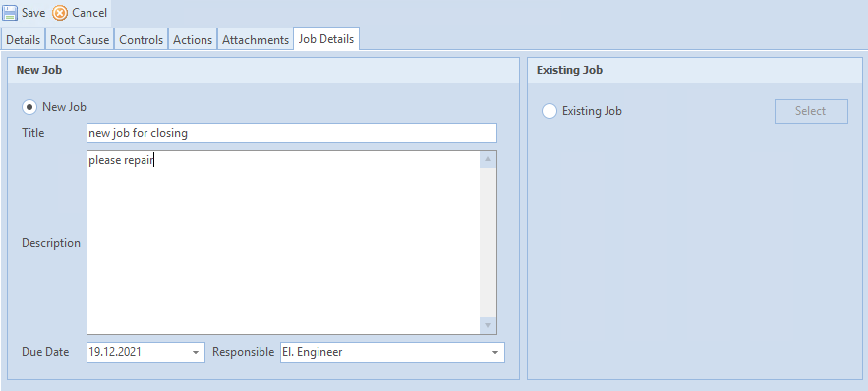
Task: Go to the Controls tab
Action: pos(142,40)
